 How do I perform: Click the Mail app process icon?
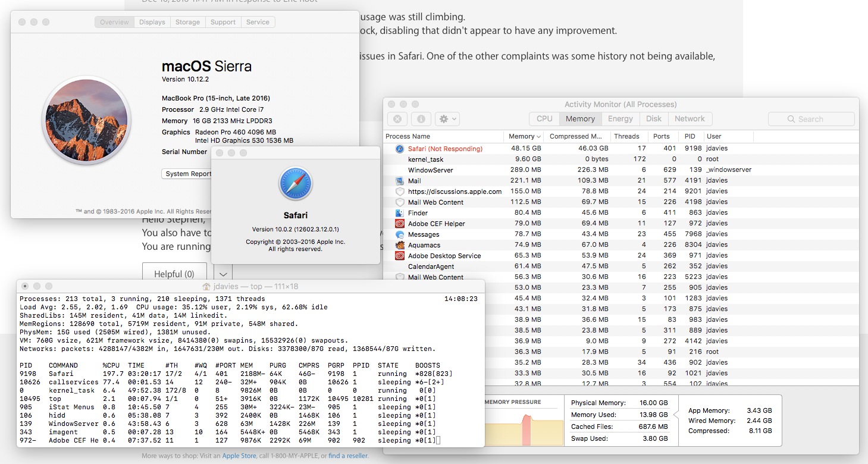(400, 181)
